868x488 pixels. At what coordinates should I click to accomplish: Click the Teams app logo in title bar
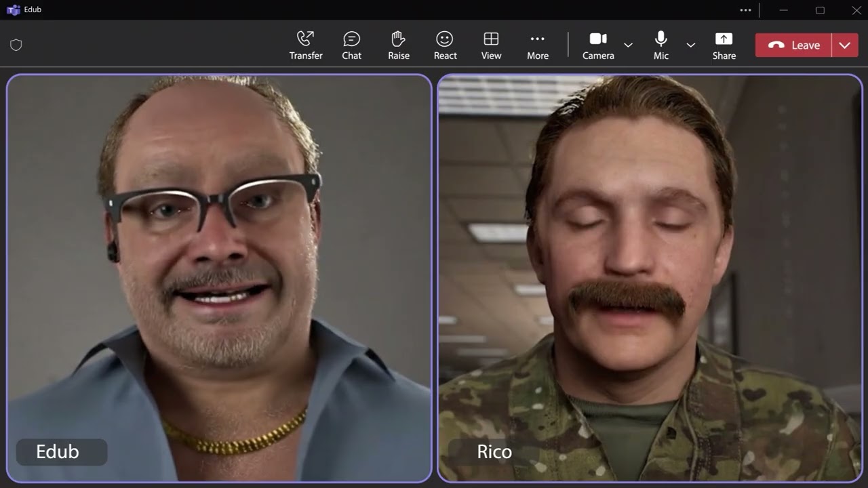click(x=13, y=9)
